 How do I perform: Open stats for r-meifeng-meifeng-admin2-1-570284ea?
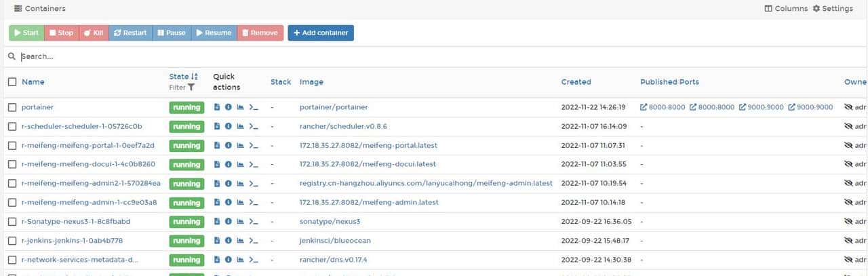[240, 183]
